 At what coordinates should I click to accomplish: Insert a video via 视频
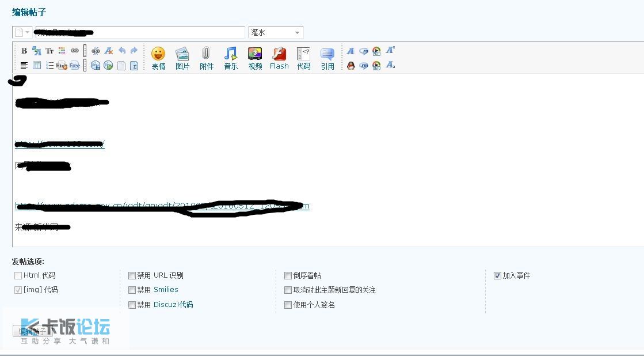255,58
